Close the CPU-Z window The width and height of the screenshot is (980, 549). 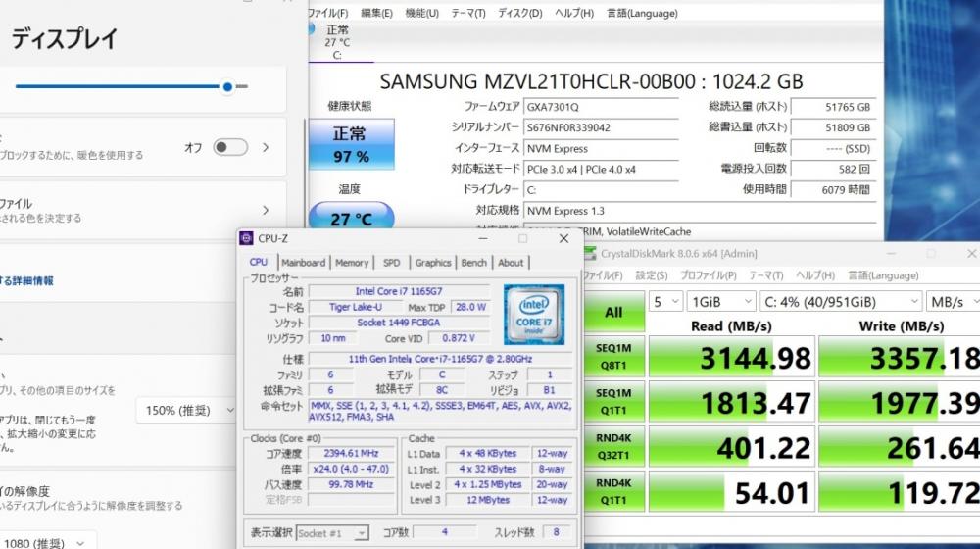[x=563, y=239]
